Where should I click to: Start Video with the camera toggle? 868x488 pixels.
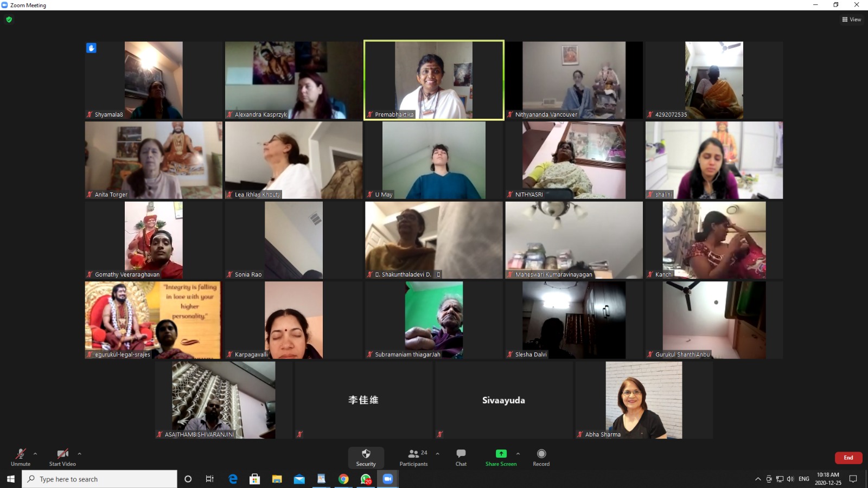pyautogui.click(x=62, y=457)
